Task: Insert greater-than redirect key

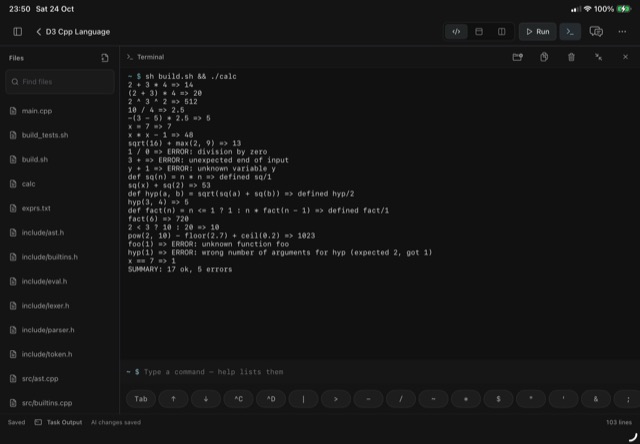Action: pos(336,399)
